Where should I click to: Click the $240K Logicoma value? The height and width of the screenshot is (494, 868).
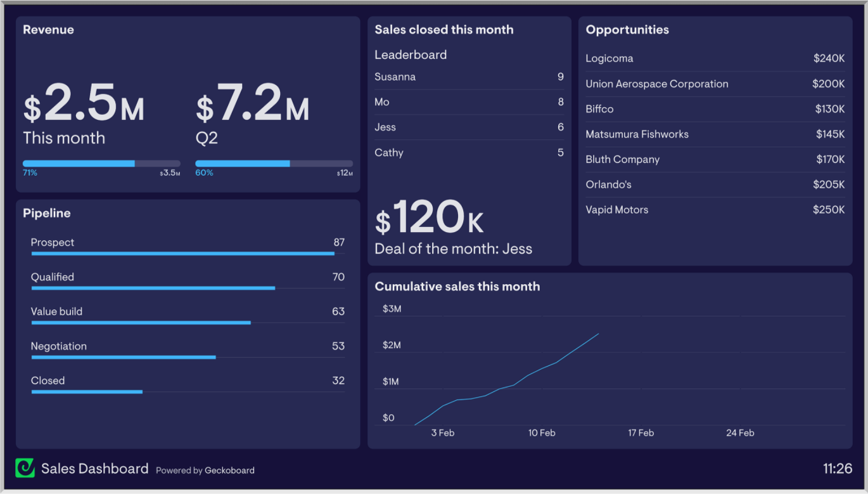pos(829,58)
